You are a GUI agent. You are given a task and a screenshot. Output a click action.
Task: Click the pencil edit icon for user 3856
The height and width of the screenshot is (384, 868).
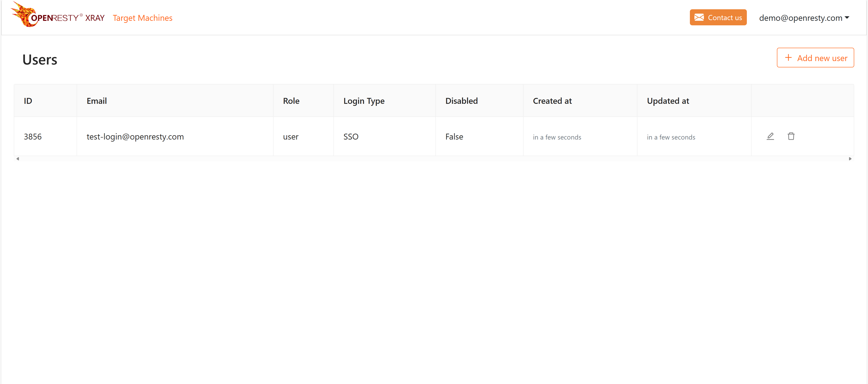point(770,136)
